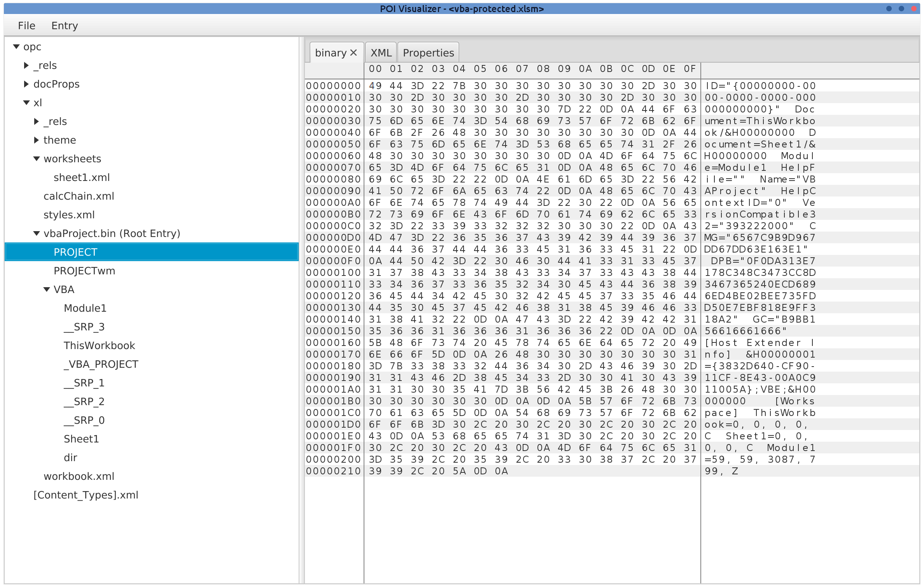Switch to the Properties tab
Screen dimensions: 924x588
coord(427,52)
